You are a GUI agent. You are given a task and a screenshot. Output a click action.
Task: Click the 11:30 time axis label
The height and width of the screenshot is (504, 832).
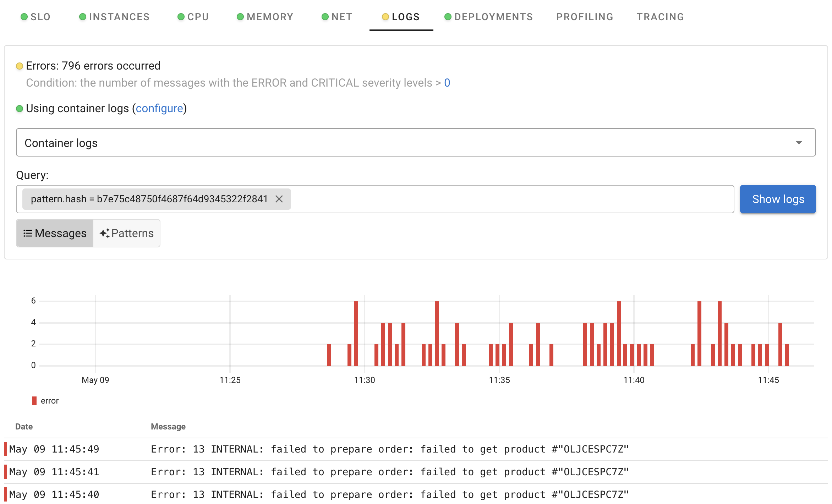365,380
